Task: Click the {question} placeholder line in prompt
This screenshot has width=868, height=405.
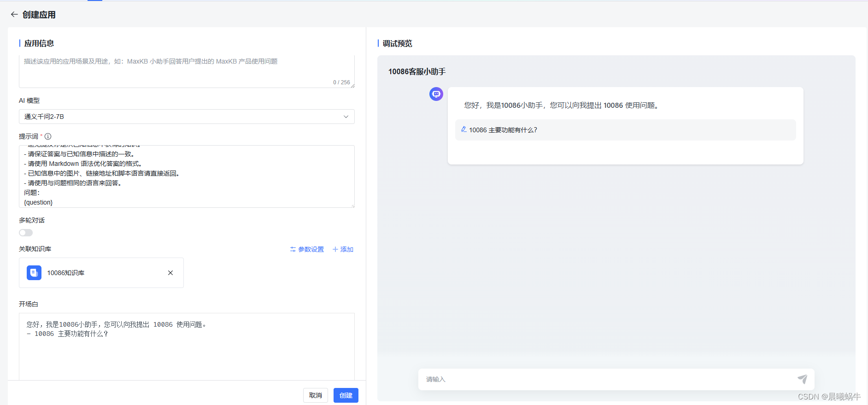Action: (38, 202)
